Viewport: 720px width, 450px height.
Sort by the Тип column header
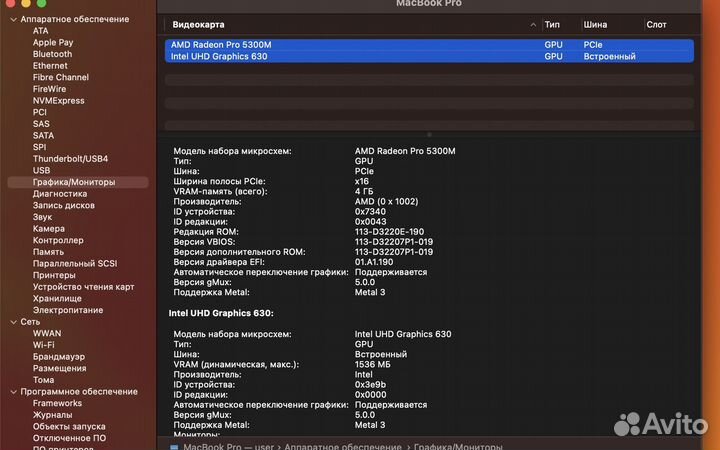click(552, 25)
